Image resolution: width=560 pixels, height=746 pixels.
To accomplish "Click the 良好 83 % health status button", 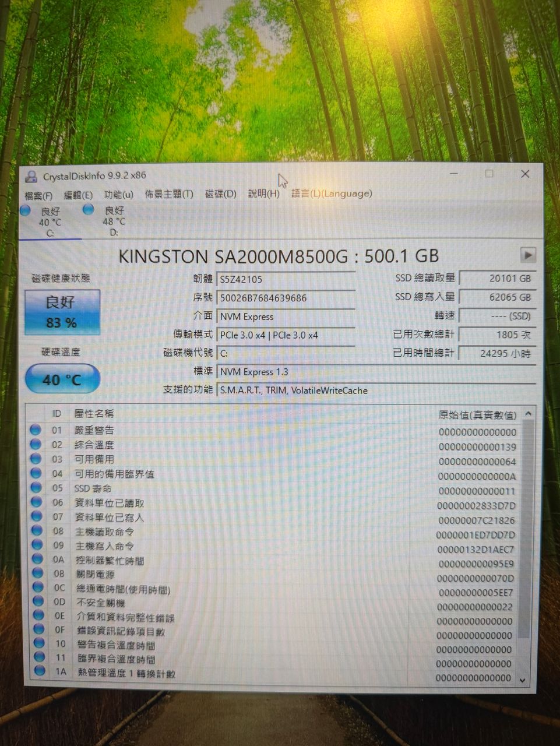I will click(62, 312).
